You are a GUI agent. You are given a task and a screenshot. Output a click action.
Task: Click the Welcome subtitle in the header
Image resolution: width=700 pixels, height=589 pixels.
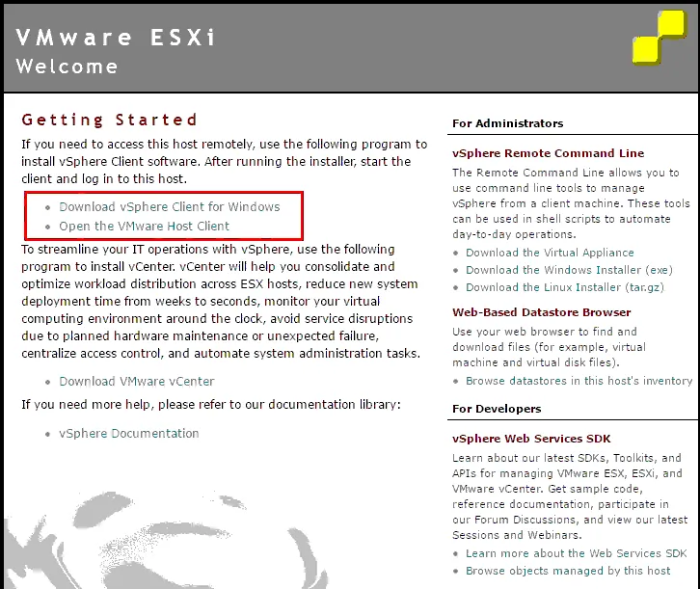click(67, 67)
